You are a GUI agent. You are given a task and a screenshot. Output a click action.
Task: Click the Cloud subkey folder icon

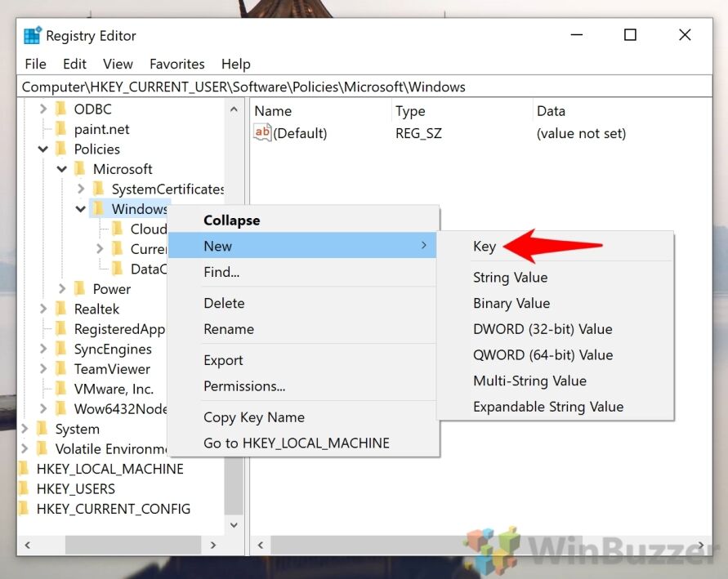click(x=118, y=229)
